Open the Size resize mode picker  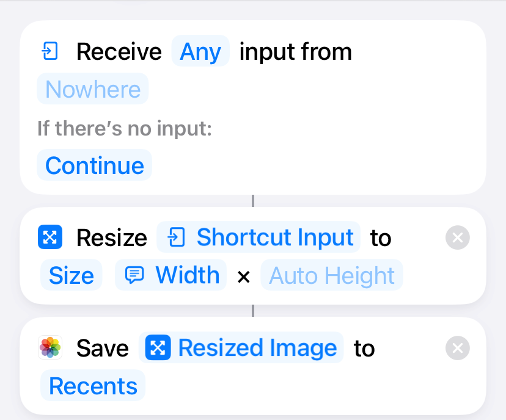[71, 275]
